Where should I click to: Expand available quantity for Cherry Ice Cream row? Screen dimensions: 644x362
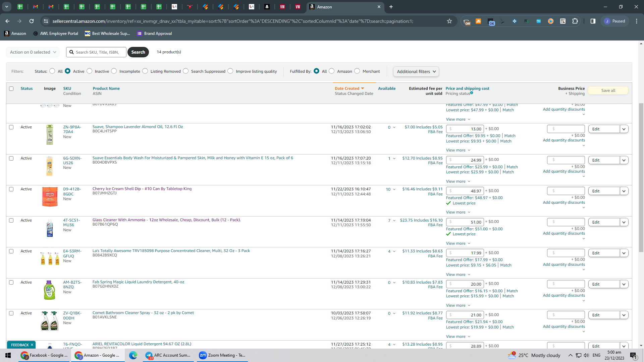pos(394,189)
